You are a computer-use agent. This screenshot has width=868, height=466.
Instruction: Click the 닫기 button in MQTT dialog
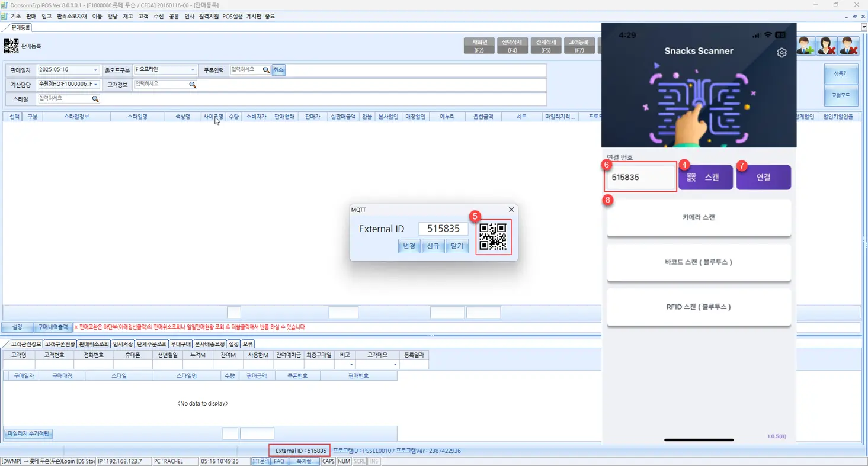click(x=457, y=246)
